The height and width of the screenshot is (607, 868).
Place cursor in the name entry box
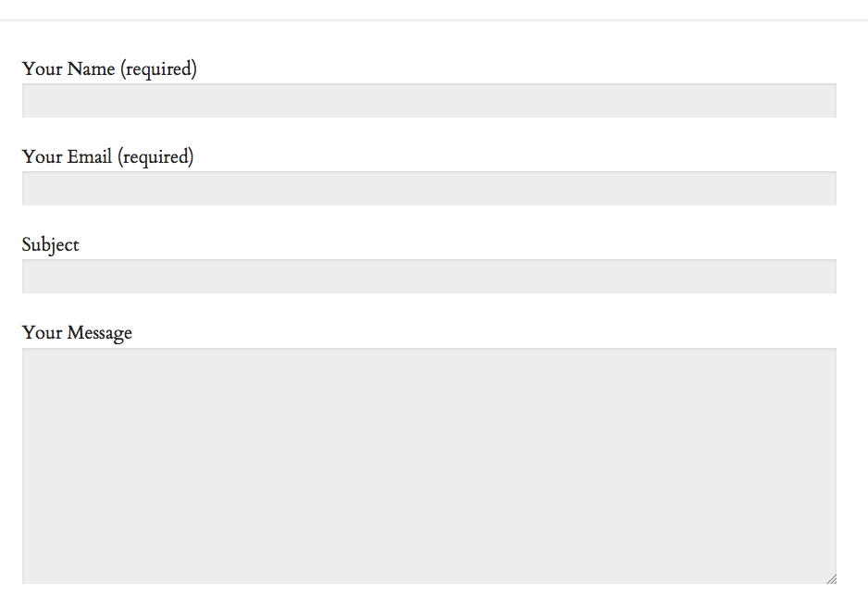point(429,100)
